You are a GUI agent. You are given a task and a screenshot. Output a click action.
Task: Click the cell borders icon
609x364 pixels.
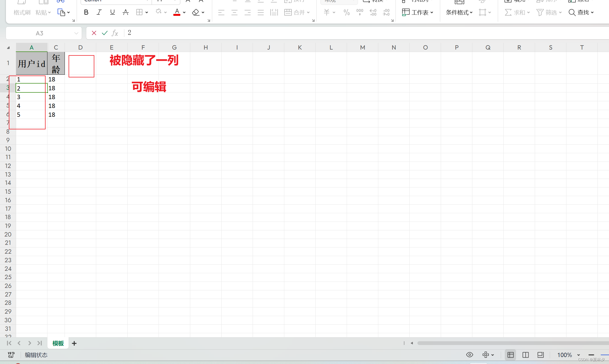click(139, 12)
